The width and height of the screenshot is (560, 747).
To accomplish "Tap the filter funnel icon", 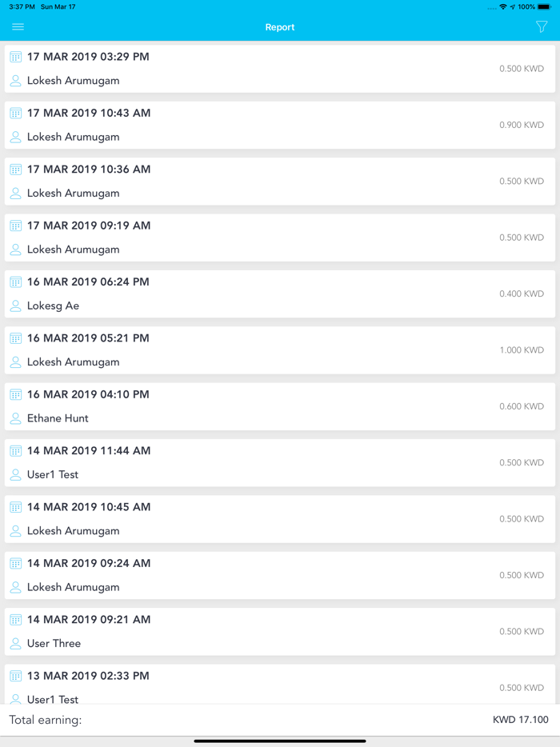I will click(x=542, y=26).
